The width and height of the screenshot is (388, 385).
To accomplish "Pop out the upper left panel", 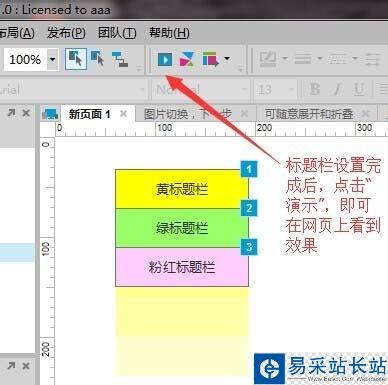I will coord(11,113).
